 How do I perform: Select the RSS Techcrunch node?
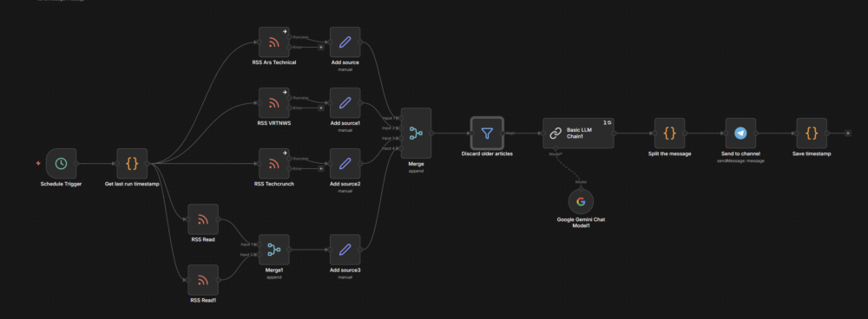click(x=273, y=164)
